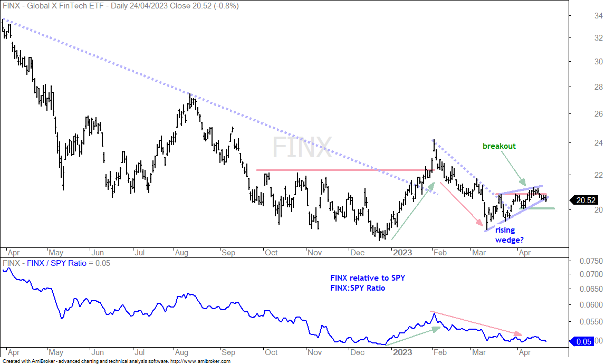Click the chart title 'FINX - Global X FinTech ETF'
This screenshot has height=364, width=605.
[x=54, y=6]
